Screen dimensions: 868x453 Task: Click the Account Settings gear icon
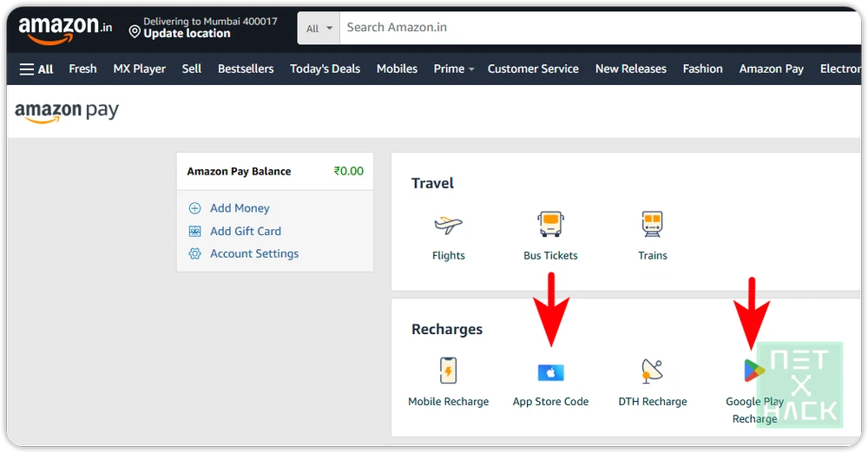[194, 253]
